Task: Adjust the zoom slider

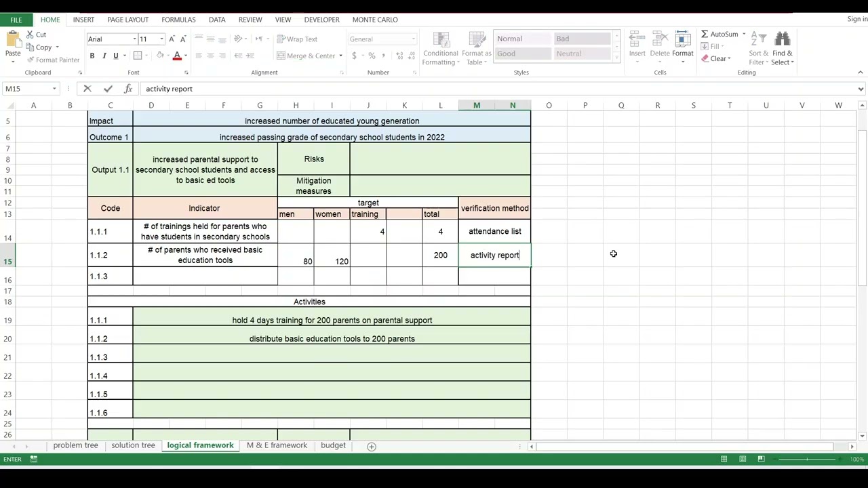Action: (x=806, y=459)
